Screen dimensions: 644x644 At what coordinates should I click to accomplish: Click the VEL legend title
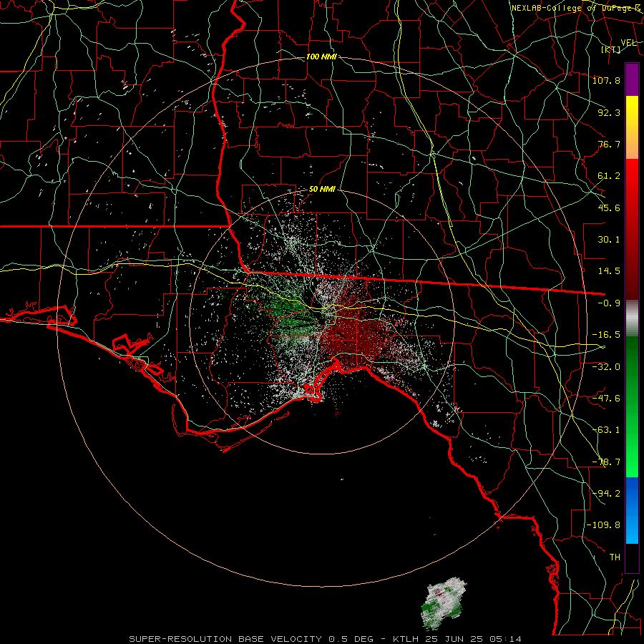point(629,43)
